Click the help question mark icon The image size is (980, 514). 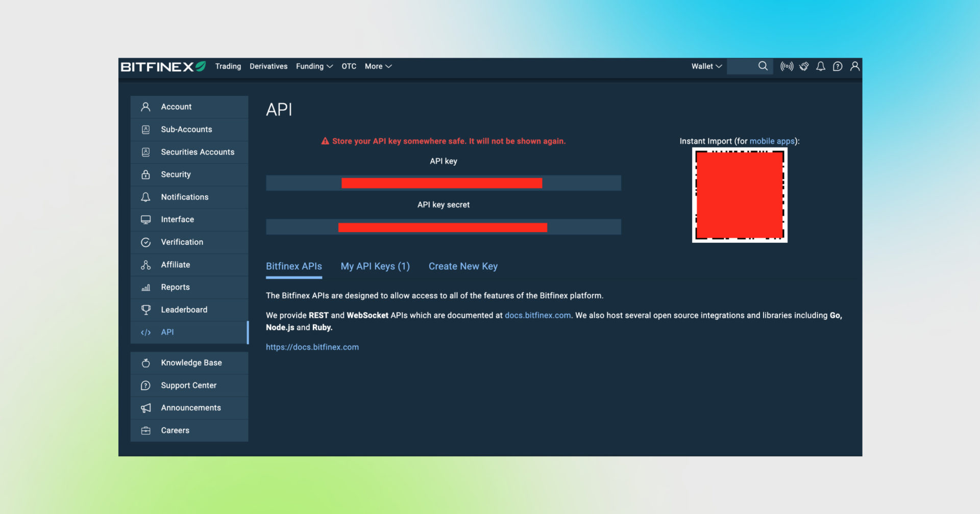pos(838,66)
